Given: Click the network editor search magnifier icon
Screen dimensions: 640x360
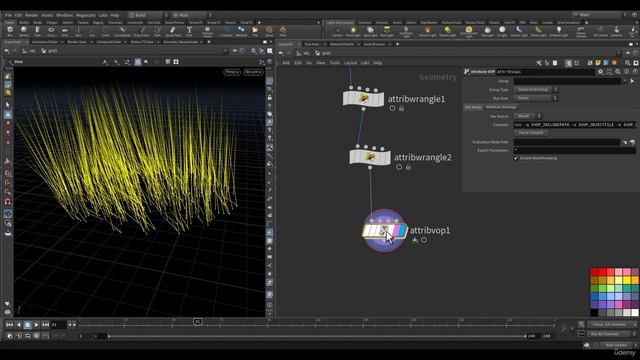Looking at the screenshot, I should tap(628, 63).
